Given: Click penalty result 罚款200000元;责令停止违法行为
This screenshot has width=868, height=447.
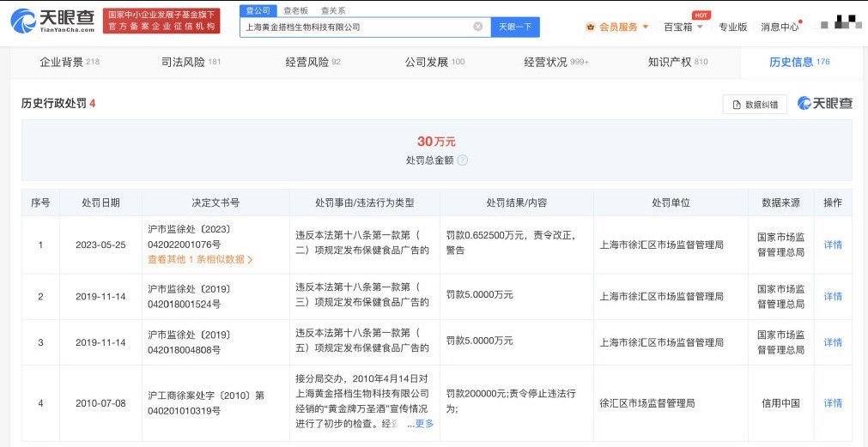Looking at the screenshot, I should tap(512, 402).
